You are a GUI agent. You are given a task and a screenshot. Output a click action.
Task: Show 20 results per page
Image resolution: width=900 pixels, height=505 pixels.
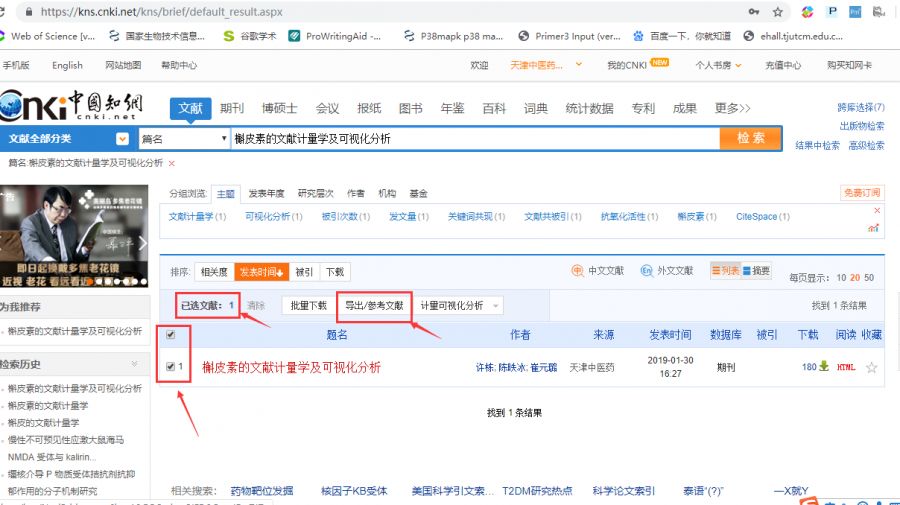(855, 278)
